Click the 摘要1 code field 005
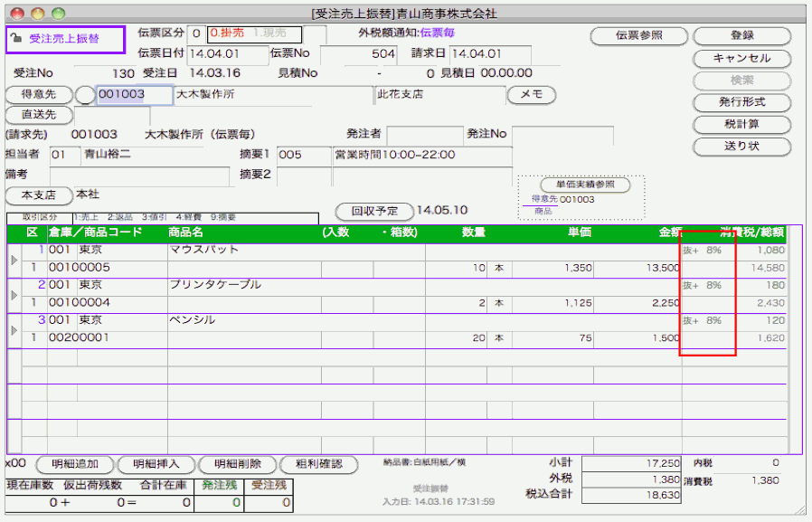812x522 pixels. pos(304,155)
